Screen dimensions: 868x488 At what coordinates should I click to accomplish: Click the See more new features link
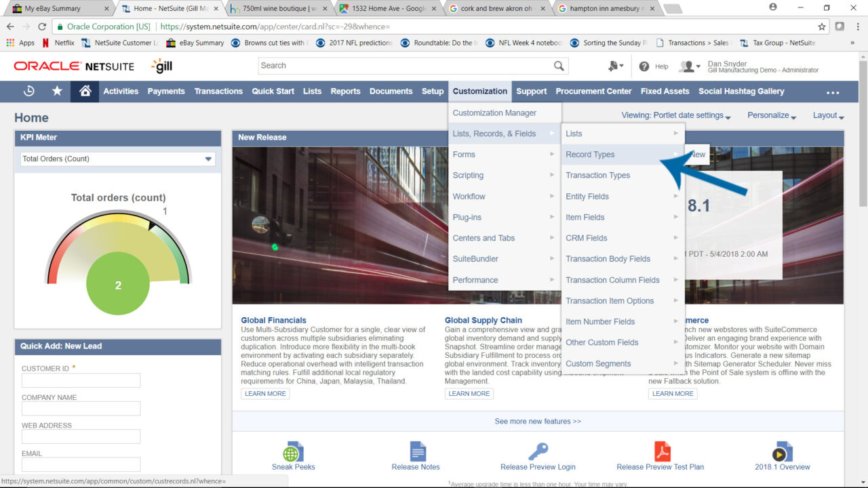point(537,421)
